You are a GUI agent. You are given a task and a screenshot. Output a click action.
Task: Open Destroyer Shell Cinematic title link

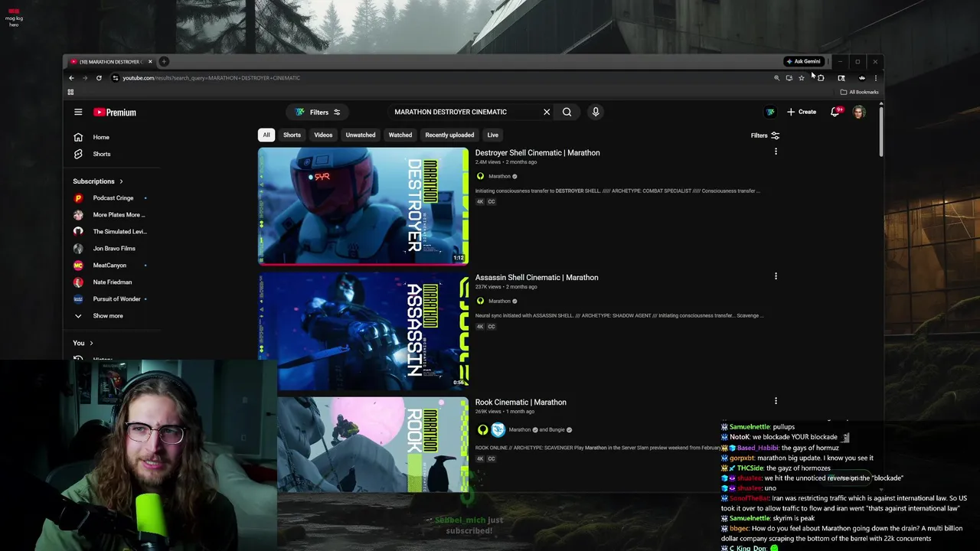point(537,153)
